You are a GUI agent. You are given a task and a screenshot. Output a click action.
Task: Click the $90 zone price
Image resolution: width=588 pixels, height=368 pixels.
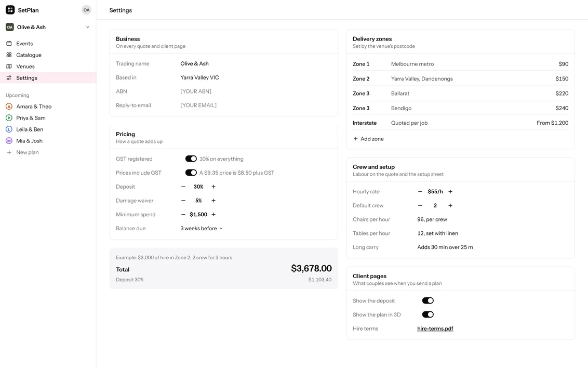563,64
